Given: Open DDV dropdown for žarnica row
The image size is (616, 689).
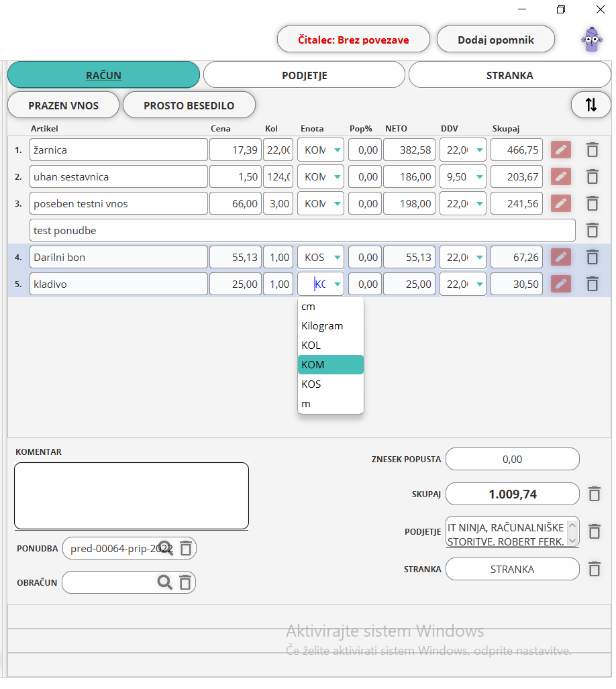Looking at the screenshot, I should coord(479,150).
